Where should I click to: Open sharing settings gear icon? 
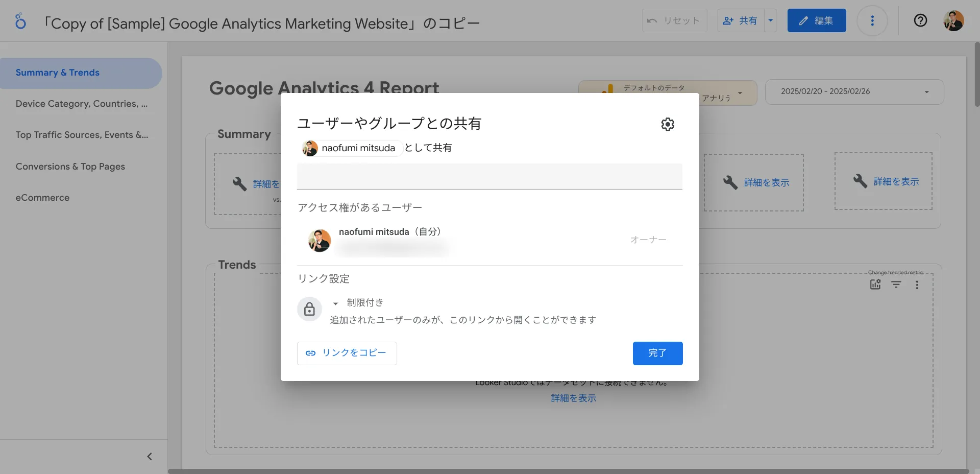click(668, 124)
